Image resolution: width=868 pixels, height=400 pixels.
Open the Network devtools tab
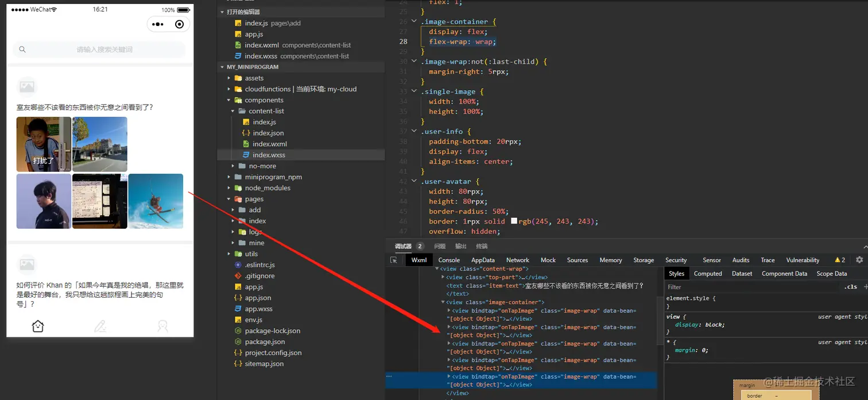tap(517, 260)
